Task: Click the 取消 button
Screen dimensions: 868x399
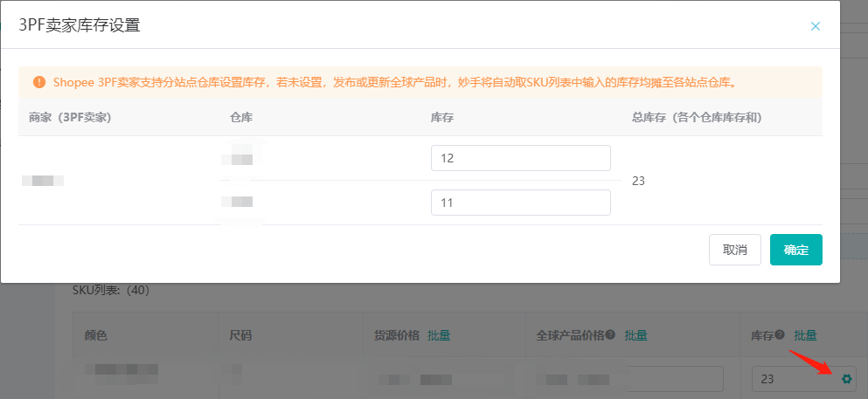Action: [735, 250]
